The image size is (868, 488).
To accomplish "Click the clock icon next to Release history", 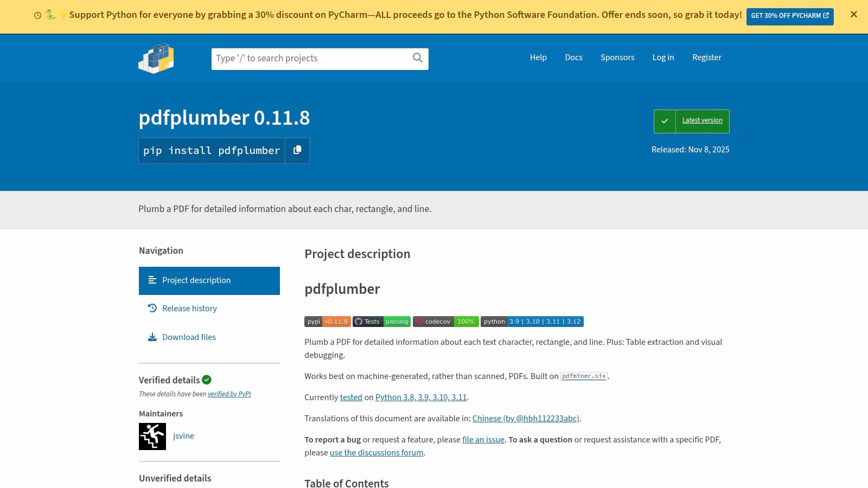I will (152, 308).
